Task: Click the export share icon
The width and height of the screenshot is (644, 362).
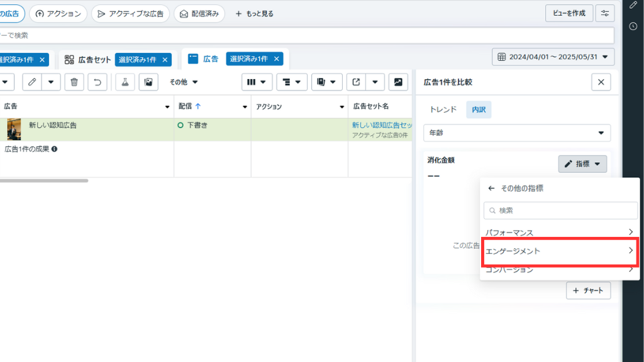Action: coord(357,82)
